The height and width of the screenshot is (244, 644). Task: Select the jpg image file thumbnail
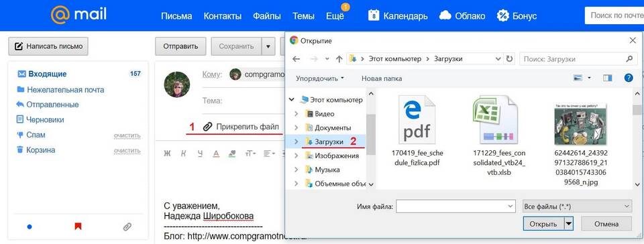(580, 124)
